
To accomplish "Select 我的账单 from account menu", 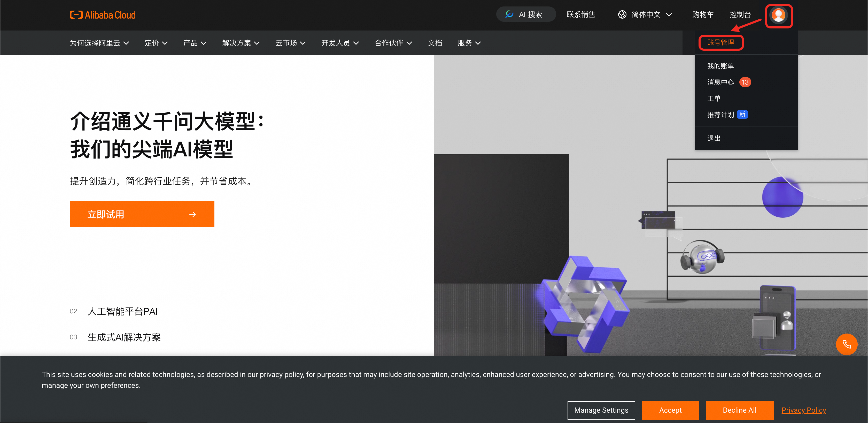I will tap(720, 66).
